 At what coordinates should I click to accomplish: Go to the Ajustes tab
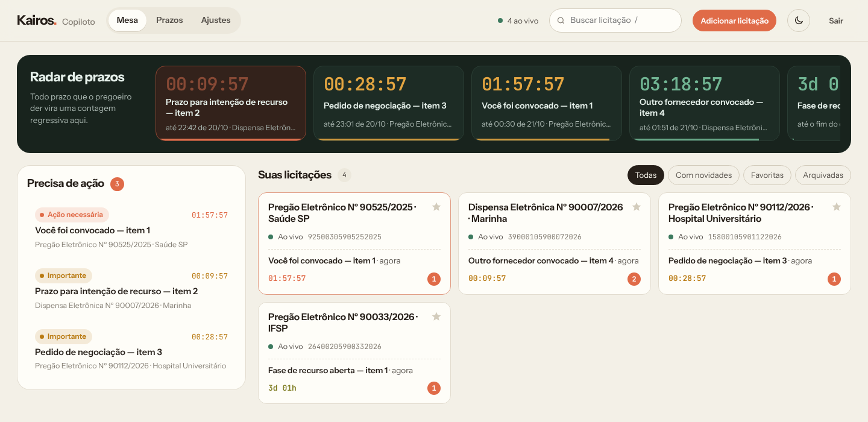coord(216,20)
